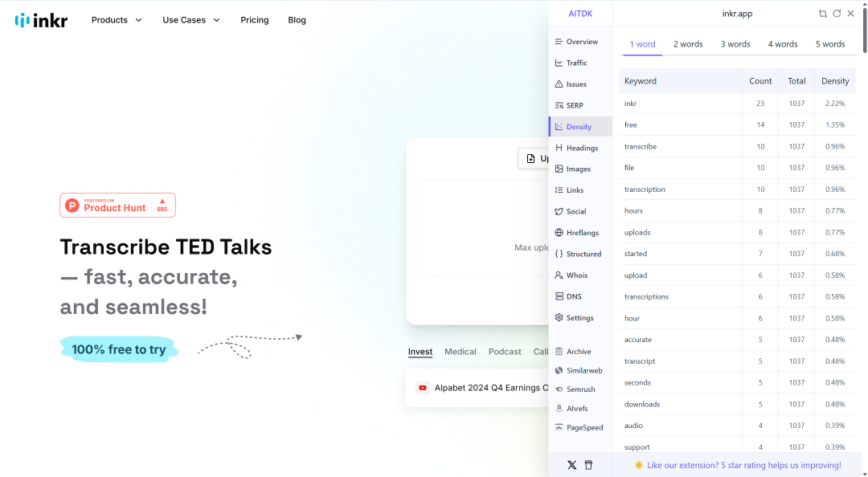Open the Pricing menu item
This screenshot has height=477, width=868.
click(x=255, y=20)
